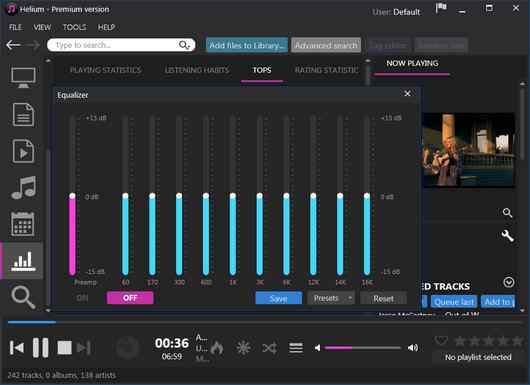Open the Presets dropdown in the Equalizer
The width and height of the screenshot is (530, 385).
pos(331,298)
